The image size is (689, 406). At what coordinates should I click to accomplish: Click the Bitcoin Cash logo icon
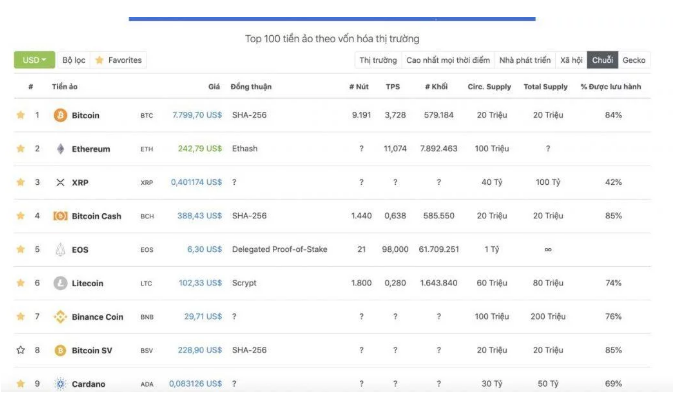click(60, 216)
